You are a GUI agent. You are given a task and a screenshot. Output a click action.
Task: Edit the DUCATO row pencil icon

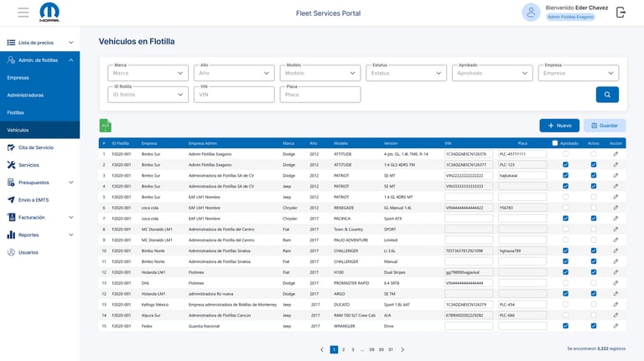[615, 304]
